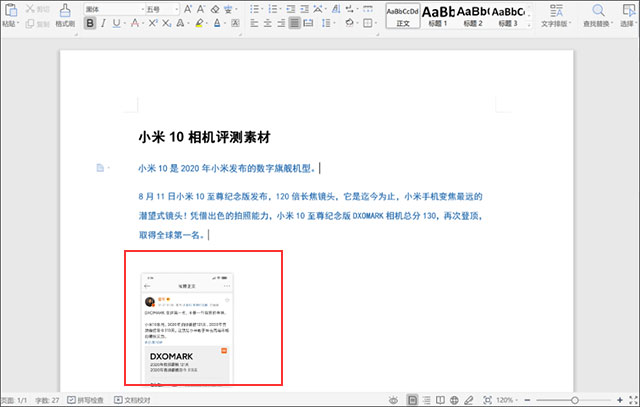This screenshot has height=407, width=640.
Task: Toggle reading layout book icon
Action: pyautogui.click(x=440, y=400)
